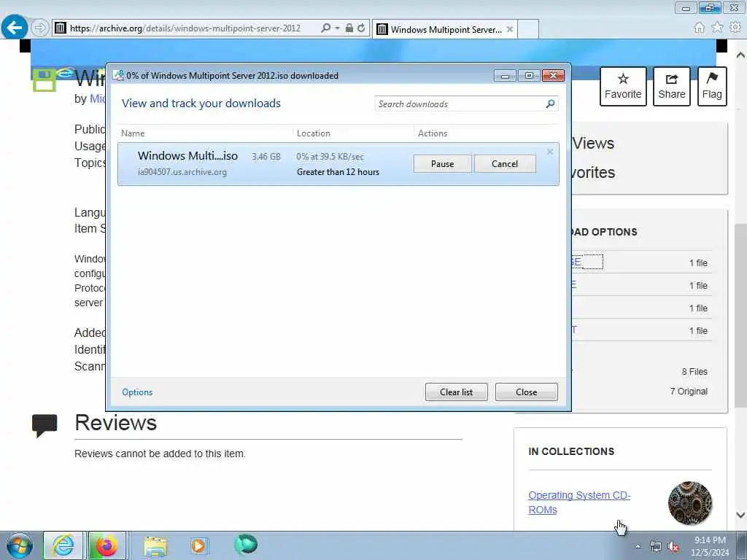Screen dimensions: 747x560
Task: Pause the Windows Multipoint iso download
Action: click(x=442, y=164)
